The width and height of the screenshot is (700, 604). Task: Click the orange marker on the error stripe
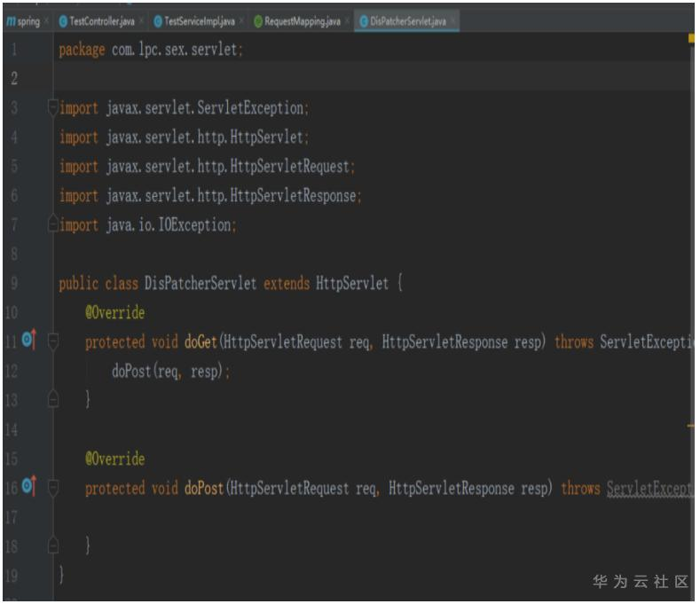pyautogui.click(x=691, y=426)
